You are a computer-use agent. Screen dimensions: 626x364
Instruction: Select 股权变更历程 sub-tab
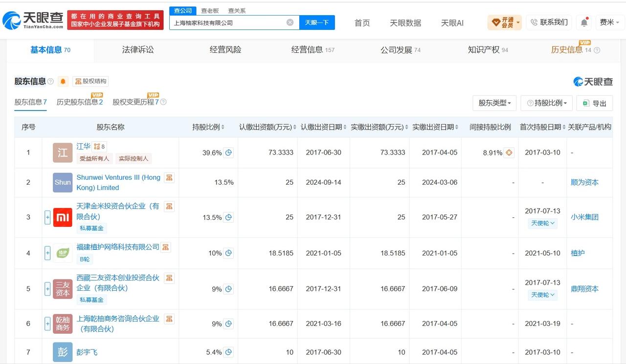135,102
